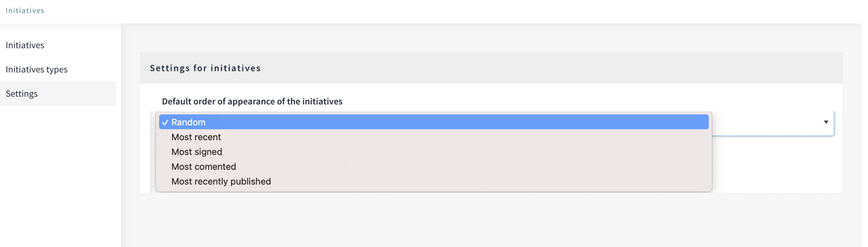
Task: Click gray margin above the settings card
Action: (x=472, y=38)
